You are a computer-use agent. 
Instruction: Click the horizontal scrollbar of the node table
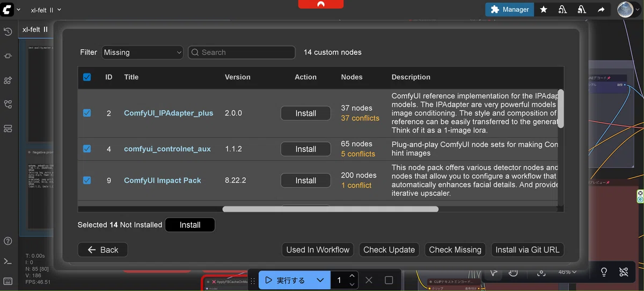pos(331,209)
